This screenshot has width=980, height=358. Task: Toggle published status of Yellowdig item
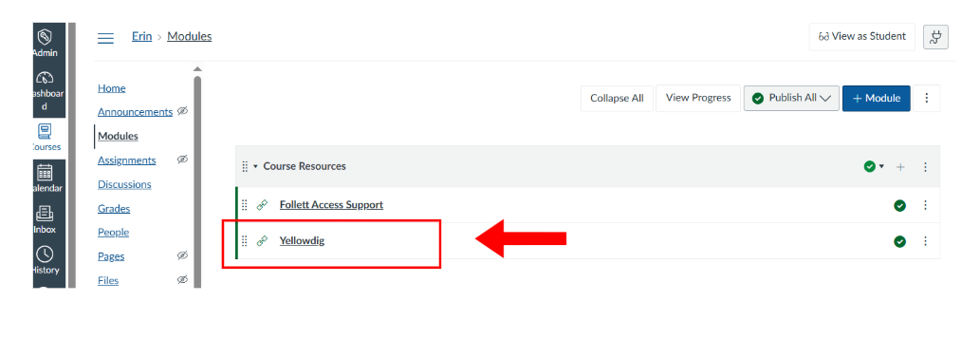(x=900, y=241)
